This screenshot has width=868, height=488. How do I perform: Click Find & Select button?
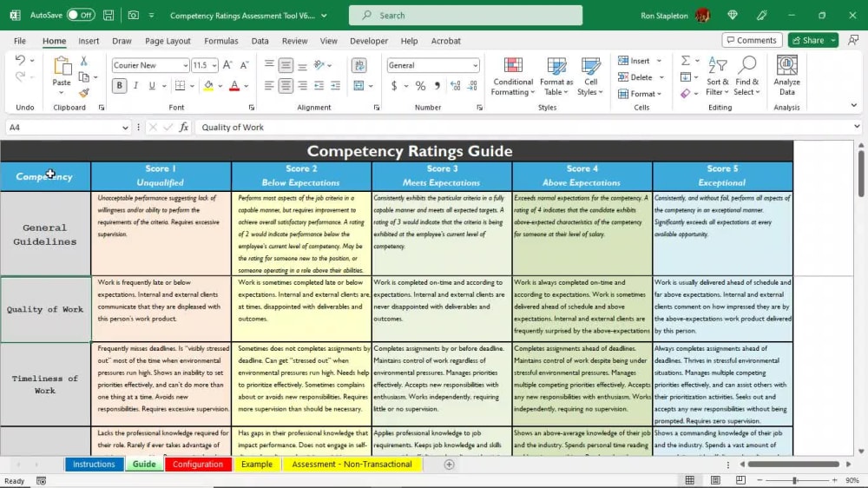[746, 76]
